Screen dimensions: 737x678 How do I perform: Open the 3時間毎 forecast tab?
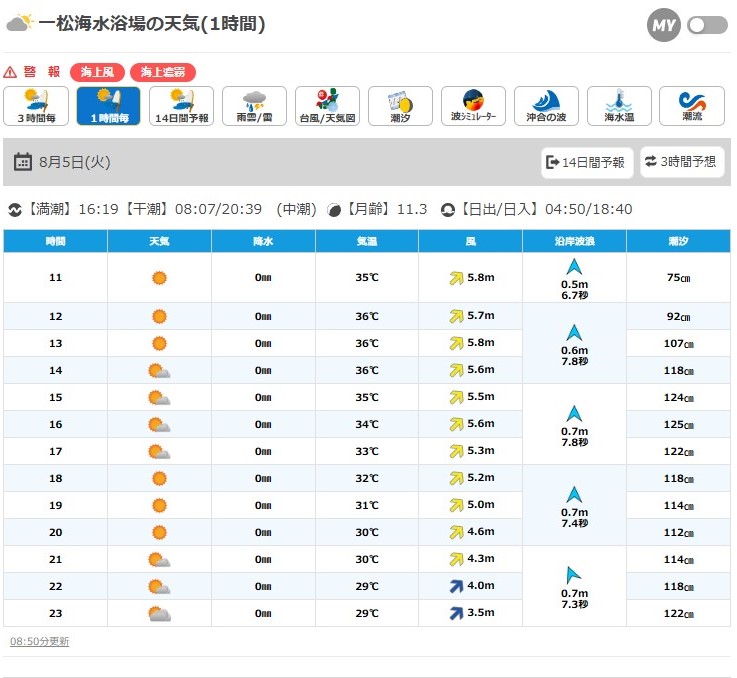pyautogui.click(x=36, y=106)
